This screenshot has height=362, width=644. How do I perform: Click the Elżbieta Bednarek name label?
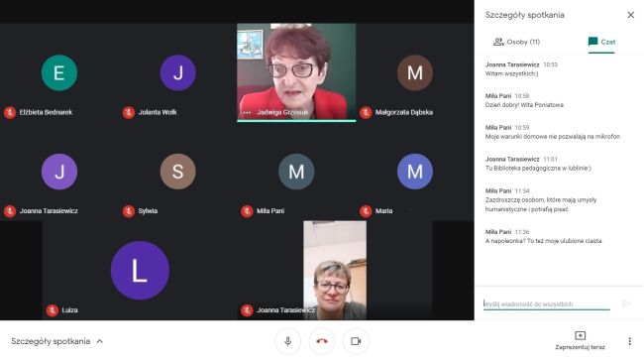(46, 112)
